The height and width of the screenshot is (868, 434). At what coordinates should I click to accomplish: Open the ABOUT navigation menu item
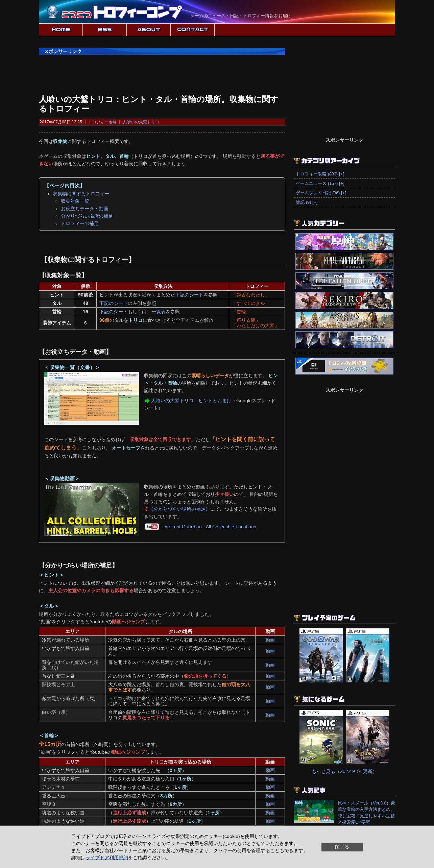coord(149,30)
